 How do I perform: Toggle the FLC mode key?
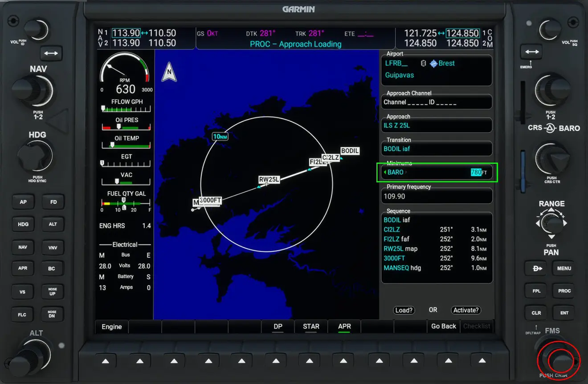point(22,315)
